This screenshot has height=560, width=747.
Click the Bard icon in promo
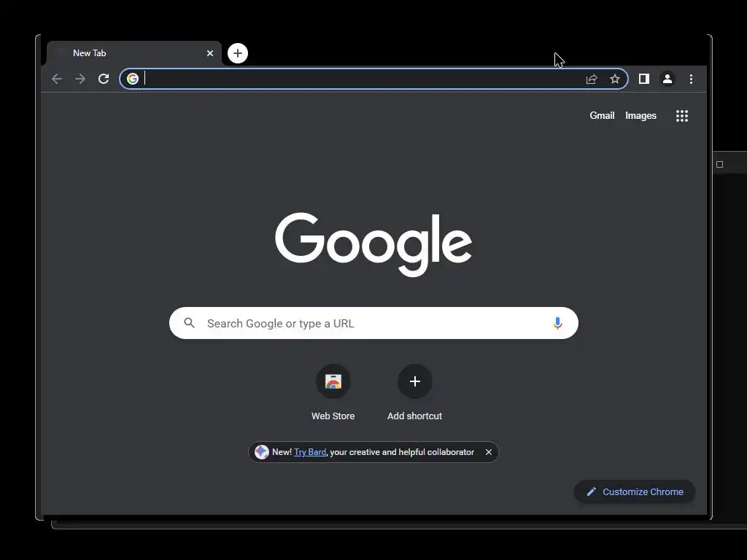pyautogui.click(x=262, y=452)
